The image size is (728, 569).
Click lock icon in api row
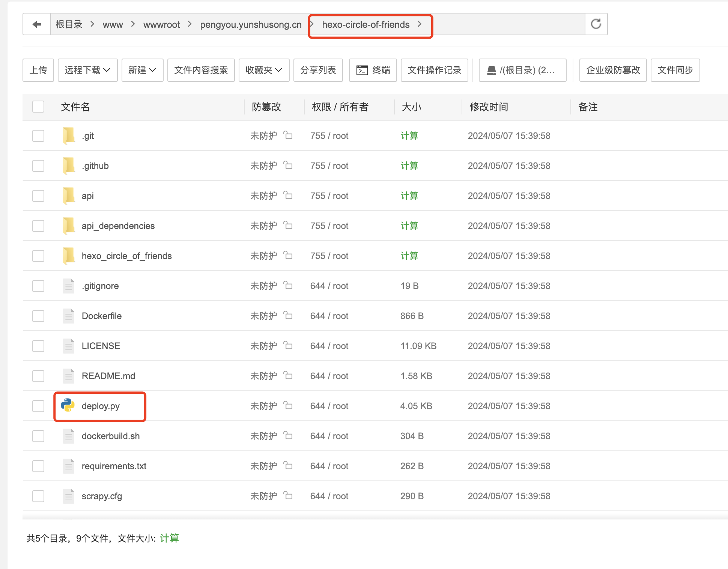point(288,195)
